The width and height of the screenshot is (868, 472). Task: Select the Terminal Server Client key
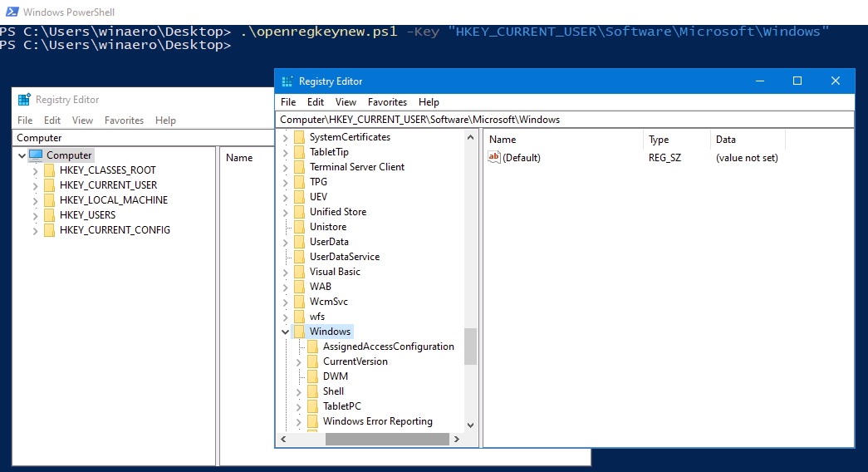[x=357, y=167]
